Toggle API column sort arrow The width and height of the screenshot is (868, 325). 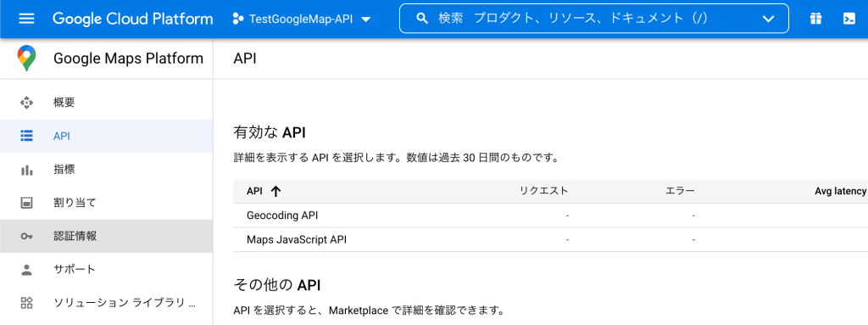[x=275, y=191]
